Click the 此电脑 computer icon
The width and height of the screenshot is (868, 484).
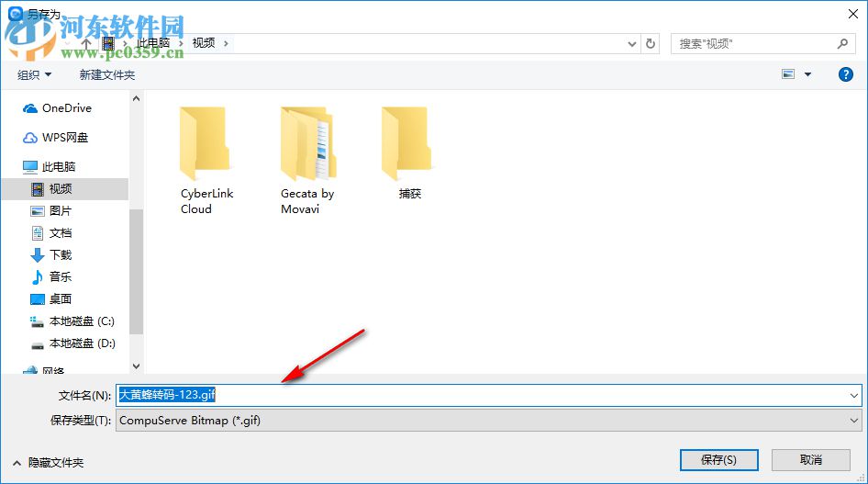[x=30, y=166]
